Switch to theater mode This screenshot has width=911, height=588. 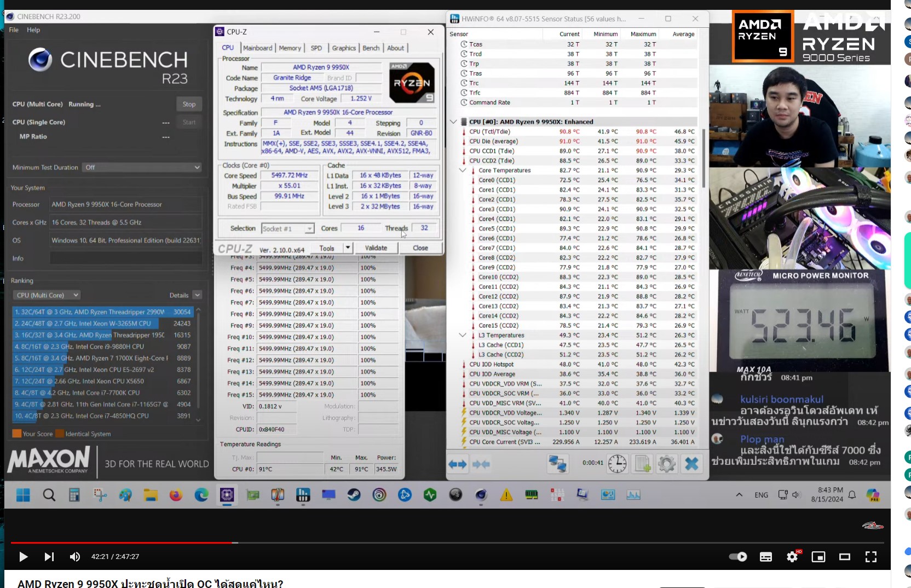click(x=845, y=557)
